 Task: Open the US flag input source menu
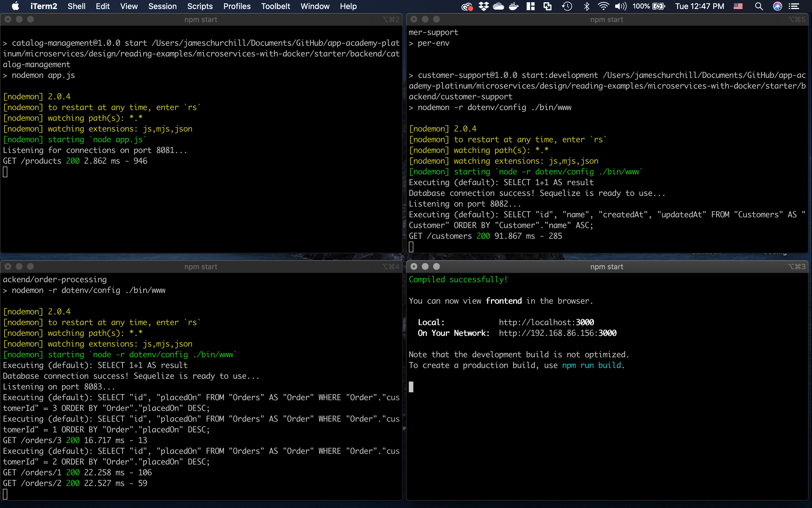[738, 6]
